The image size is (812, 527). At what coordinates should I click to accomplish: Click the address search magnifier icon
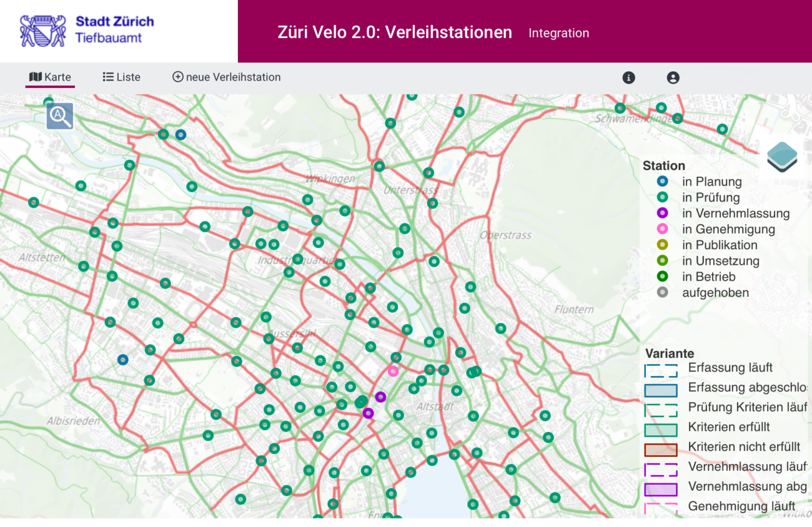60,116
